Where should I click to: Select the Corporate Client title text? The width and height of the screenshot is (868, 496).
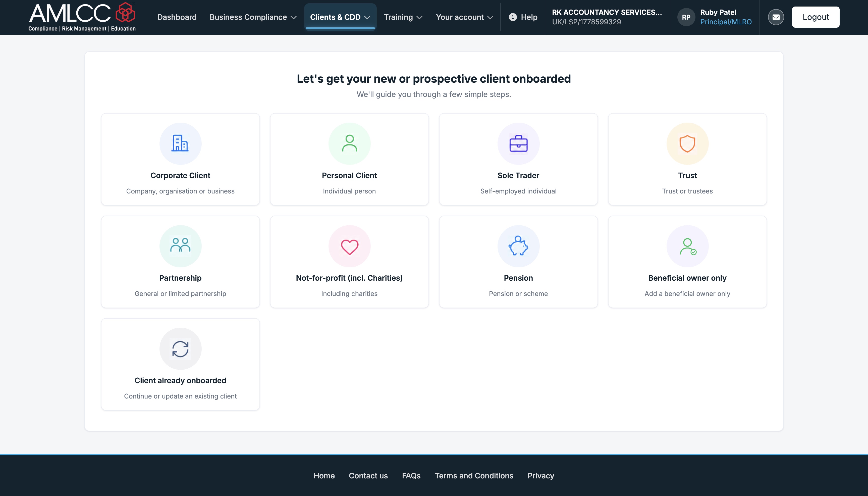pos(180,175)
